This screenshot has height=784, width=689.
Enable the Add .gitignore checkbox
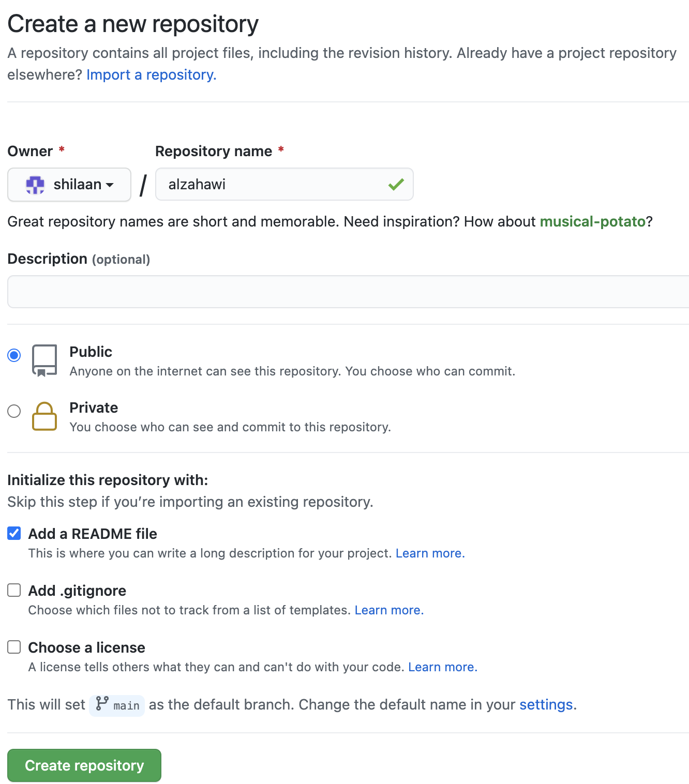pos(14,590)
